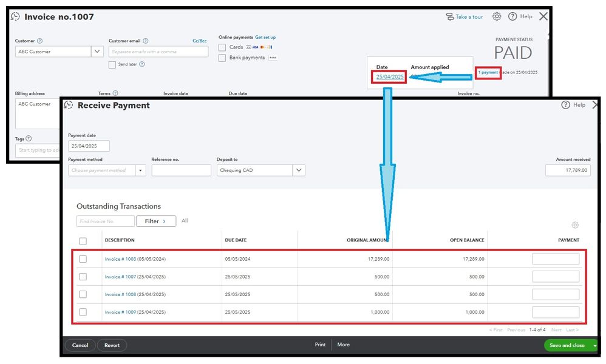The width and height of the screenshot is (606, 364).
Task: Click the info icon beside Send later
Action: coord(142,64)
